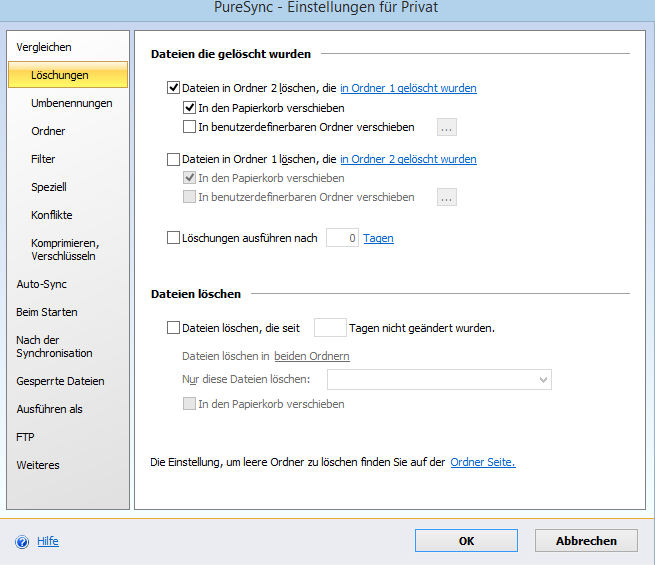Open Konflikte settings page
This screenshot has width=655, height=565.
(x=52, y=215)
